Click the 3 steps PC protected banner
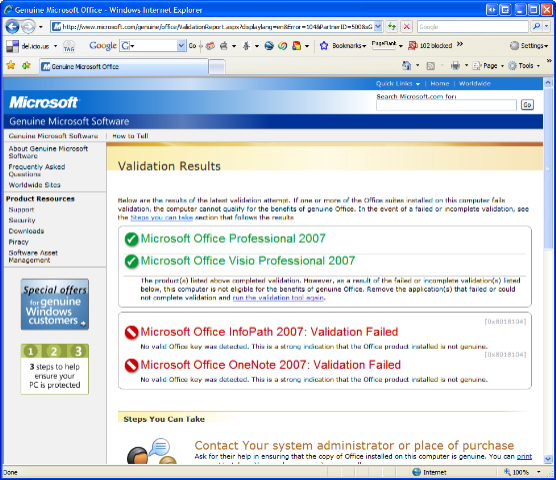The image size is (556, 480). tap(55, 369)
